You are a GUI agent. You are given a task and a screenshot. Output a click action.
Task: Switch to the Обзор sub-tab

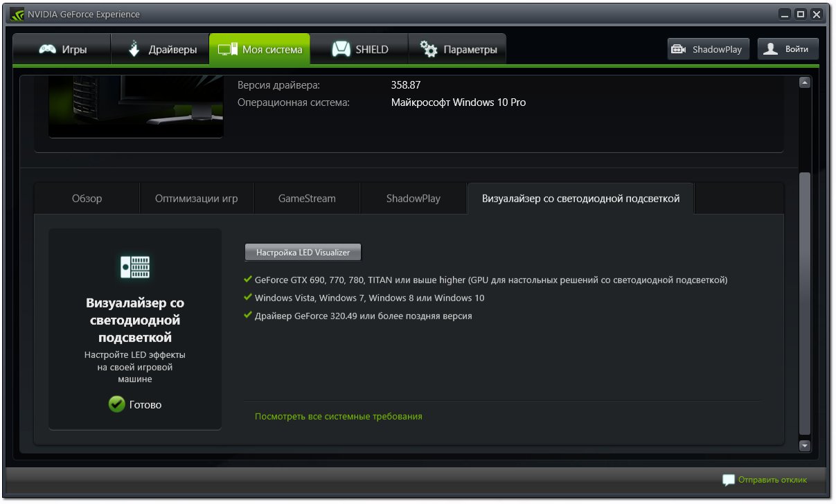coord(87,198)
